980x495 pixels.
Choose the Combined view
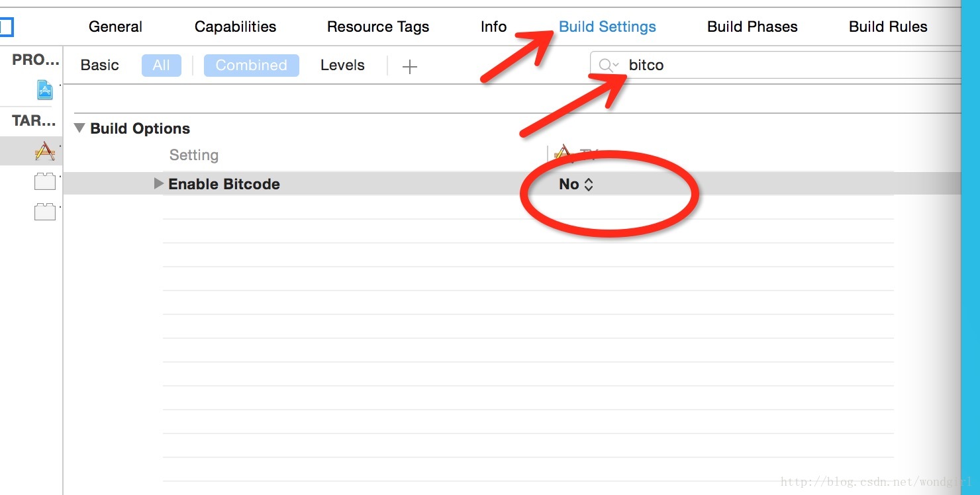tap(252, 66)
